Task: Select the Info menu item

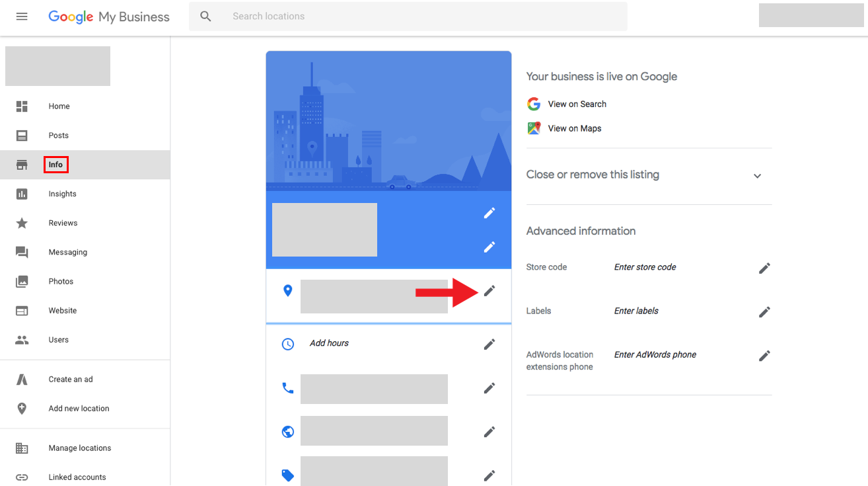Action: (x=55, y=165)
